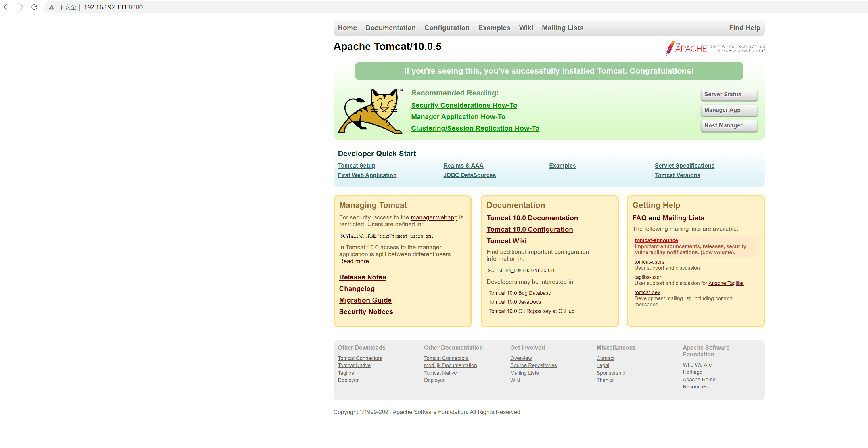Open Tomcat 10.0 Bug Database link
Image resolution: width=868 pixels, height=448 pixels.
click(520, 293)
